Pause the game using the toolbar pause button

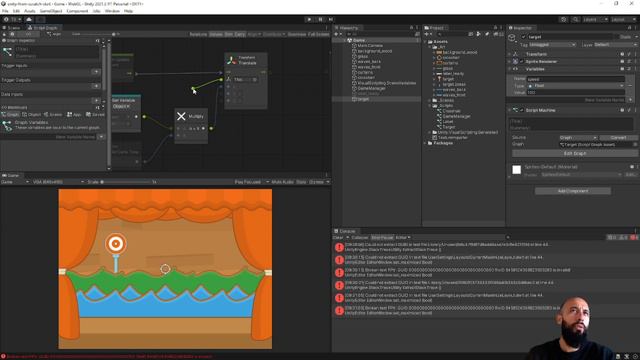point(320,19)
